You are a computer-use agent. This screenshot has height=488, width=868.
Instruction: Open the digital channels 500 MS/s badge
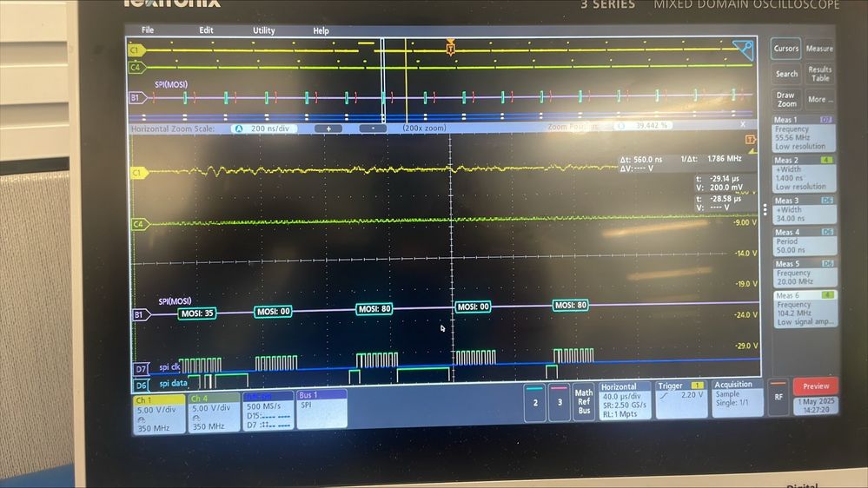tap(268, 411)
